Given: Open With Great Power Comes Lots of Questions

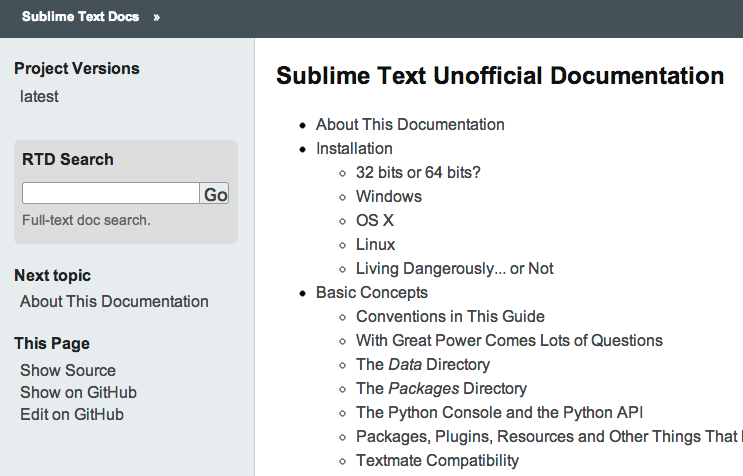Looking at the screenshot, I should point(509,341).
